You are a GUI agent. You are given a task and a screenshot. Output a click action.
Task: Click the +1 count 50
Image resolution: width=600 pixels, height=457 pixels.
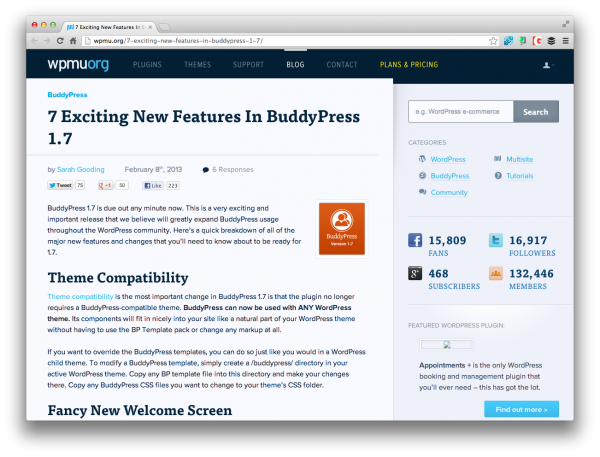pos(122,185)
